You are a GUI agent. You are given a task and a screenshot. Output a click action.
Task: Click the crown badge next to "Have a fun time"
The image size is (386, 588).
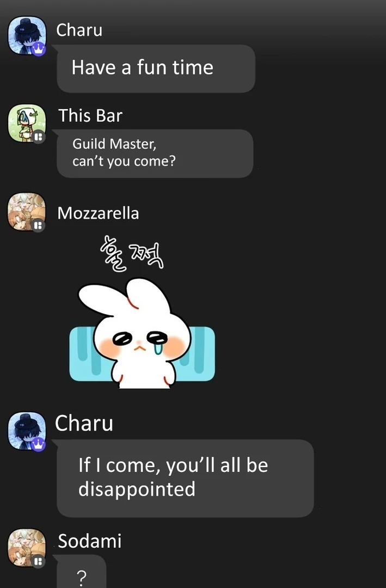click(38, 49)
